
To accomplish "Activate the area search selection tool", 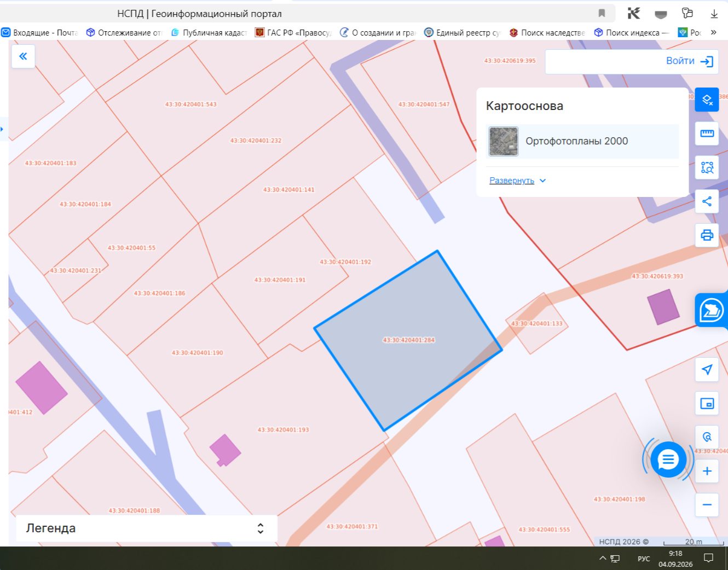I will tap(707, 167).
